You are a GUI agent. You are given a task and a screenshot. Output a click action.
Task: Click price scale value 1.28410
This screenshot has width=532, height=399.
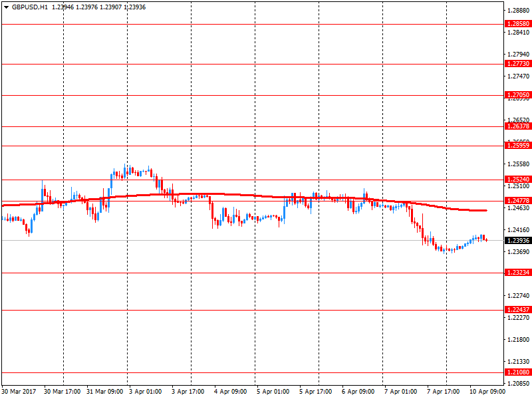(x=518, y=33)
